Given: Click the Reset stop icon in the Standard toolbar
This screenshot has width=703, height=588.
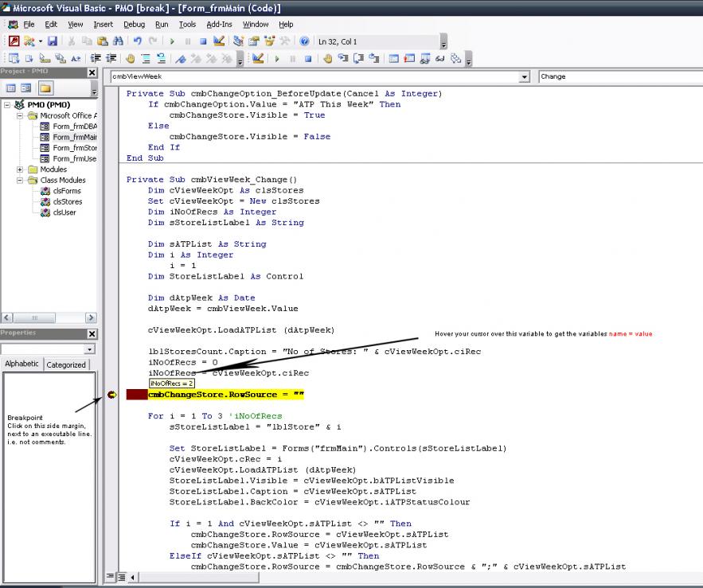Looking at the screenshot, I should point(203,41).
